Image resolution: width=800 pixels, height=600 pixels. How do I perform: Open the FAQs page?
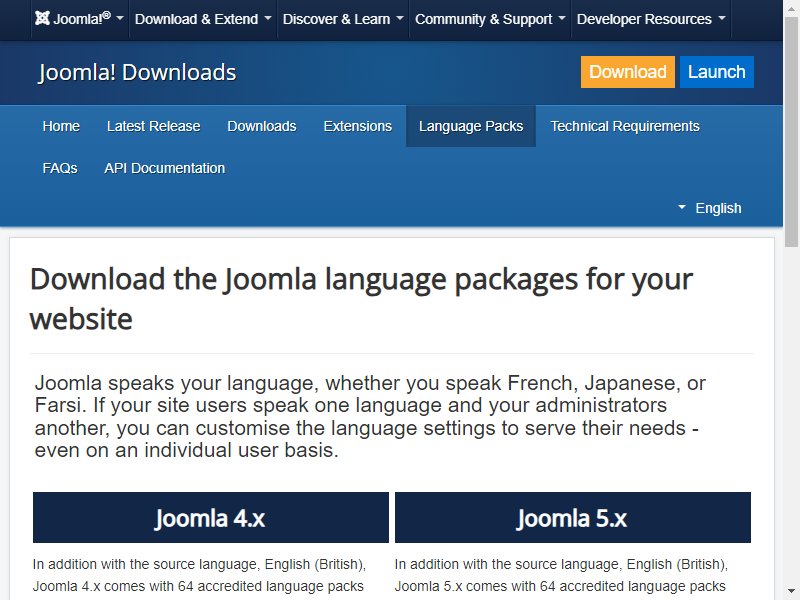point(60,168)
